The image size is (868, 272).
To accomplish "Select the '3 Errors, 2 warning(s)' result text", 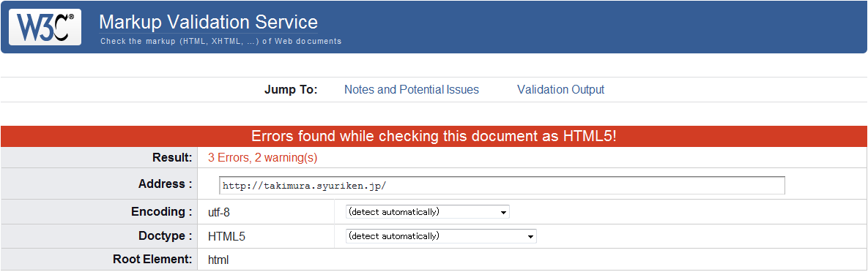I will [262, 157].
